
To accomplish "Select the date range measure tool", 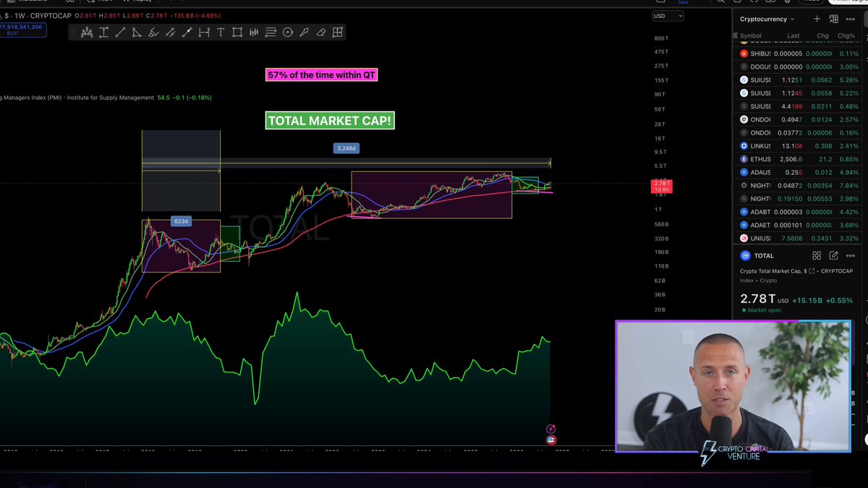I will (x=204, y=32).
